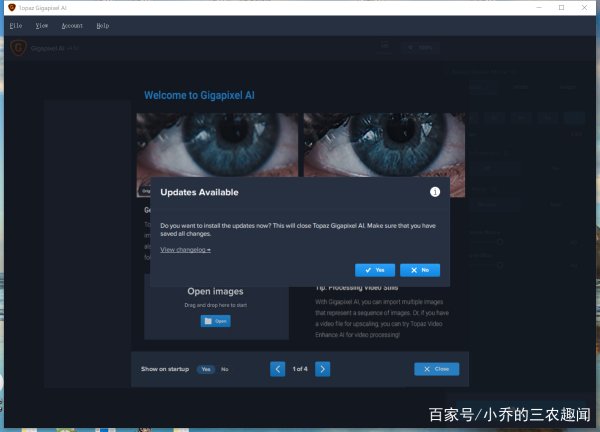Click Yes to install the updates
600x432 pixels.
[x=375, y=270]
